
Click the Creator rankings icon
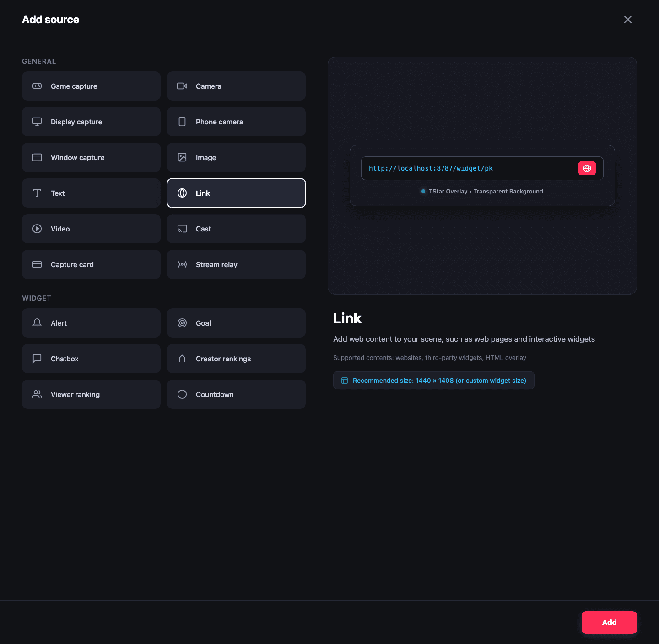pyautogui.click(x=182, y=359)
